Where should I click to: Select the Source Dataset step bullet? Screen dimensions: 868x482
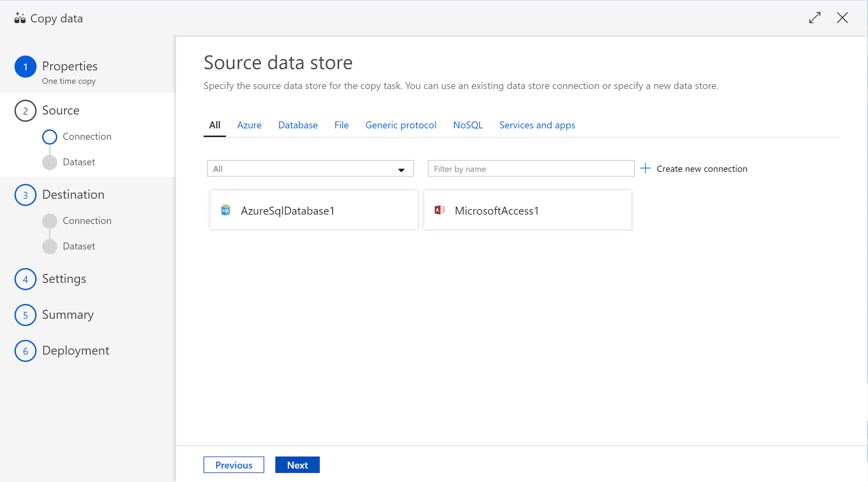(x=49, y=162)
